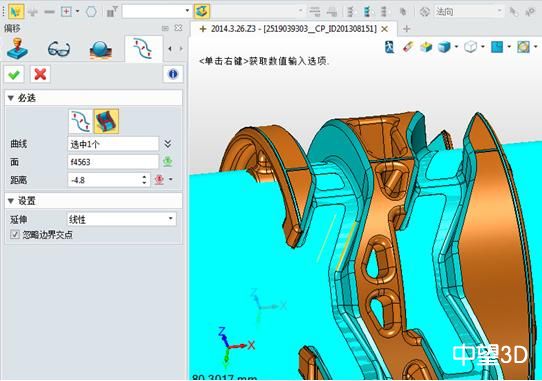The image size is (542, 381).
Task: Select the sphere-on-surface icon in the panel
Action: (101, 50)
